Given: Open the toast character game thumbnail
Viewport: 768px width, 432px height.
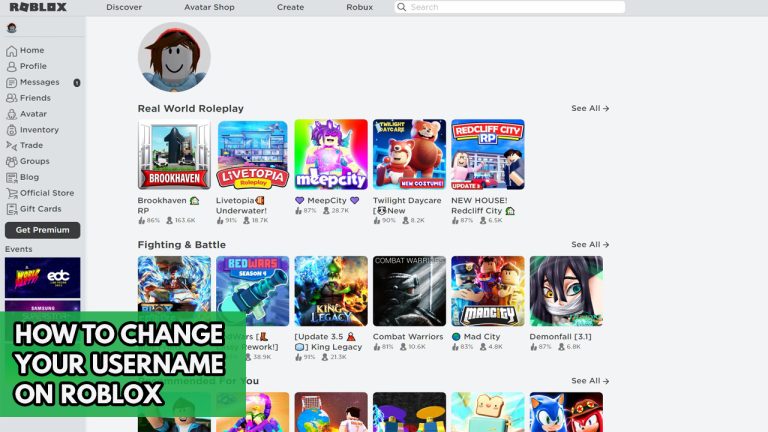Looking at the screenshot, I should (488, 412).
